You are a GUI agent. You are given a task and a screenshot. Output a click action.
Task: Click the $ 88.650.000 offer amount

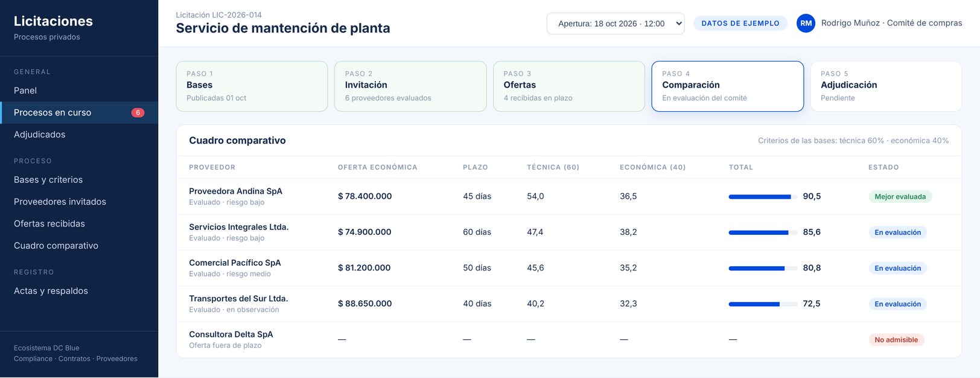point(364,304)
